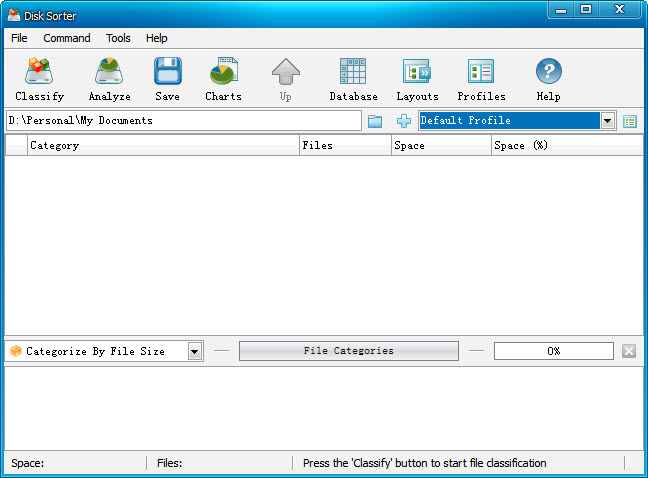The image size is (648, 478).
Task: Open the Charts view
Action: tap(223, 79)
